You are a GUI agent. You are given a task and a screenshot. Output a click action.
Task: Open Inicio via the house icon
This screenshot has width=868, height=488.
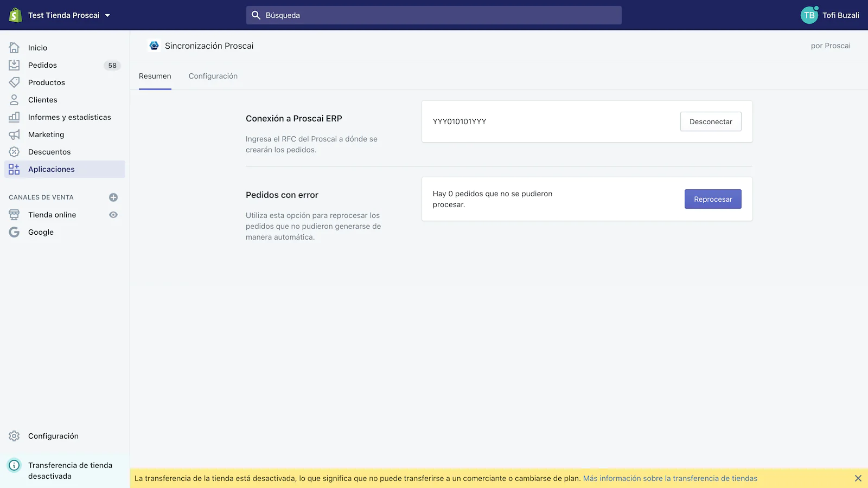tap(14, 48)
